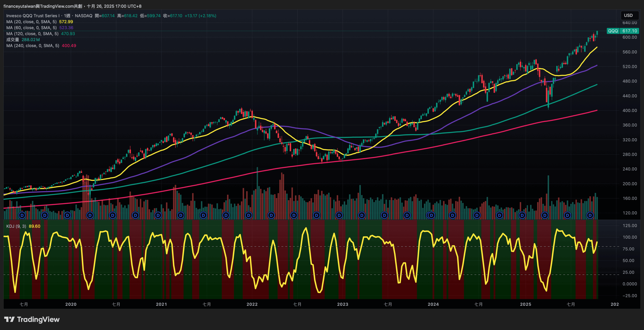Image resolution: width=644 pixels, height=330 pixels.
Task: Click the dividend marker nearest the 2025 label
Action: (522, 215)
